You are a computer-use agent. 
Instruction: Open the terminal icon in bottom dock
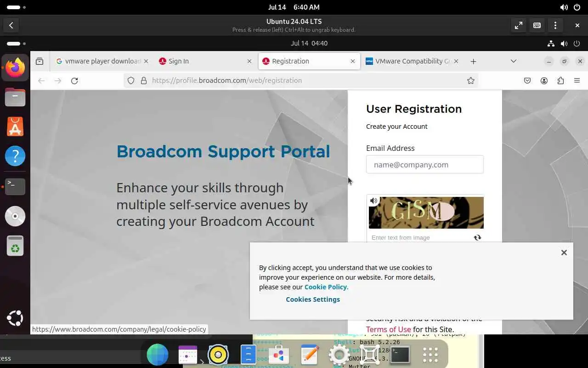coord(400,355)
